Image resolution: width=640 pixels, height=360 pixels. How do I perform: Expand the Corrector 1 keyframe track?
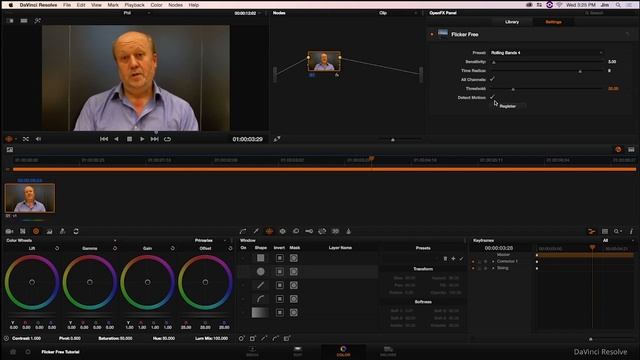click(x=493, y=261)
